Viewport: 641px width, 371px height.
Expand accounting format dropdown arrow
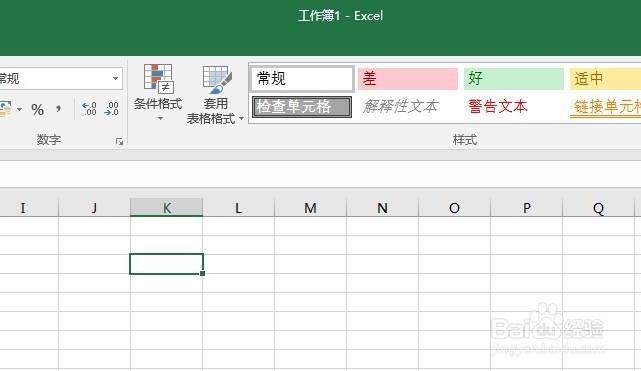[x=20, y=110]
